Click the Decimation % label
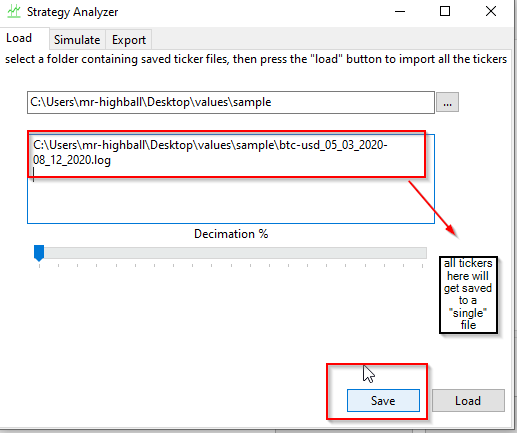 click(231, 234)
